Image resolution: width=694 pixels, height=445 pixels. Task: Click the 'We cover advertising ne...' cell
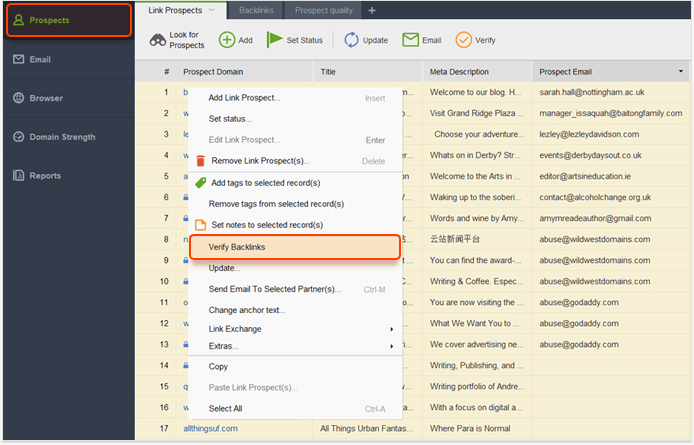point(477,344)
